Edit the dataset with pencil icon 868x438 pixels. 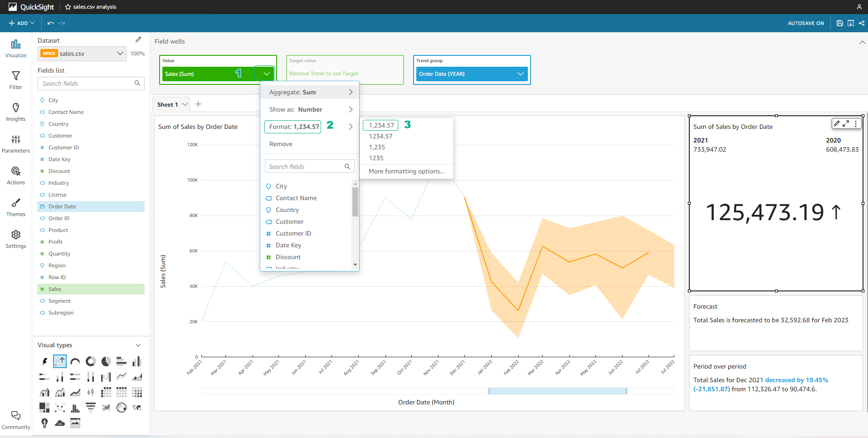(138, 40)
